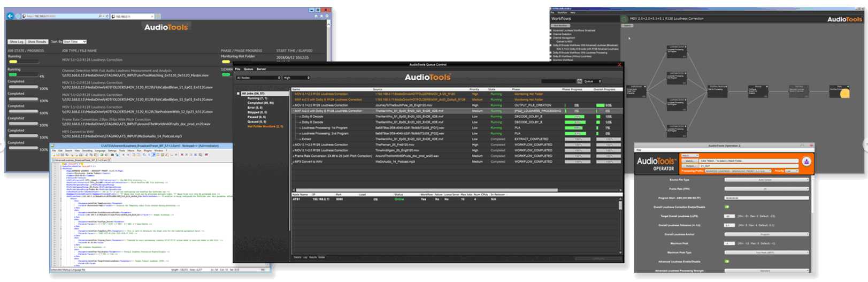Toggle Advanced Loudness Enable/Disable switch
The width and height of the screenshot is (868, 282).
[x=727, y=262]
